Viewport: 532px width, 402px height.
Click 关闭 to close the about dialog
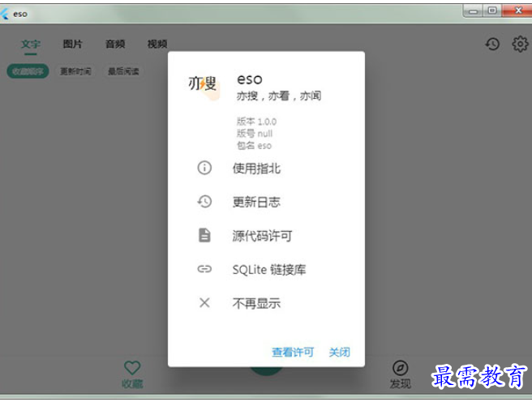click(339, 353)
